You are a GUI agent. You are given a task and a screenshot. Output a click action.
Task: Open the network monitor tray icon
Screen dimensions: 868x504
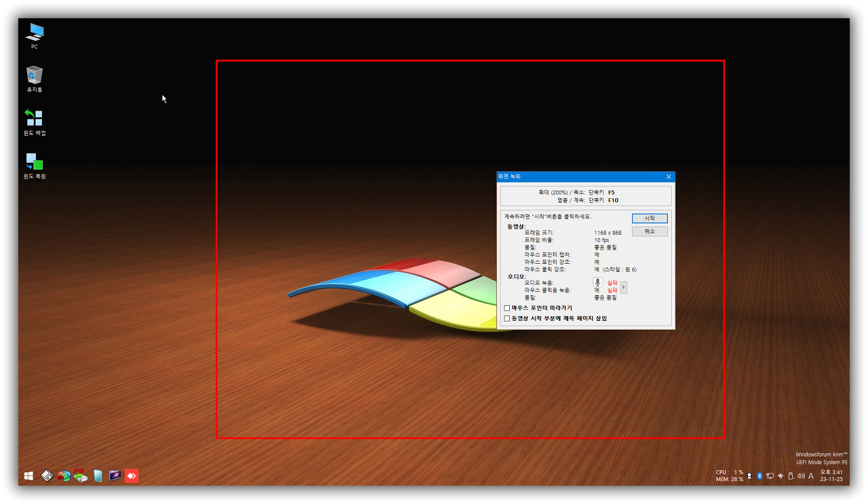[770, 476]
